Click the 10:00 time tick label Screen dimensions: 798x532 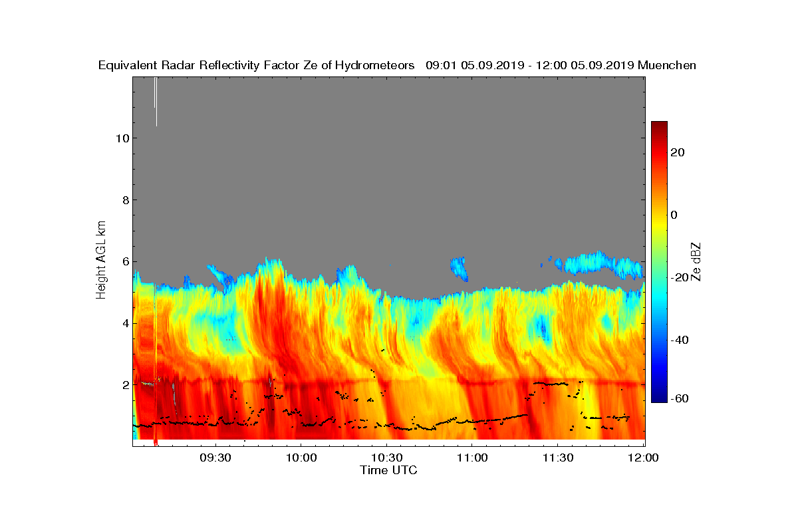(301, 458)
